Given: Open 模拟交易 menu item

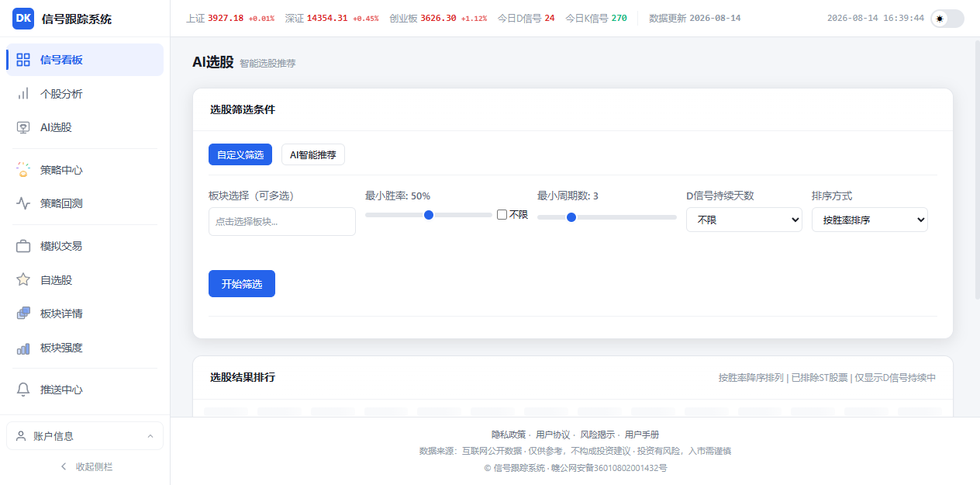Looking at the screenshot, I should tap(85, 246).
